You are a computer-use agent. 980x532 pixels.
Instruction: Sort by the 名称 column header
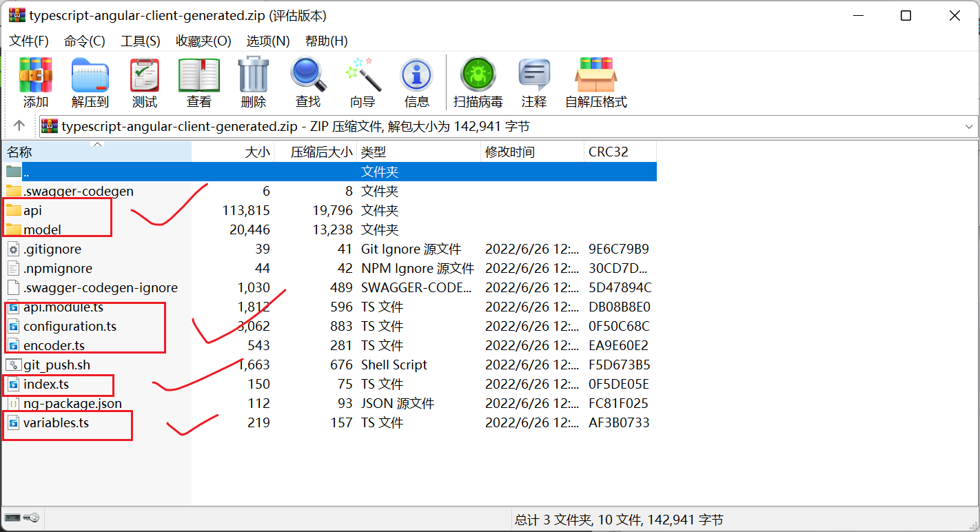(x=19, y=152)
